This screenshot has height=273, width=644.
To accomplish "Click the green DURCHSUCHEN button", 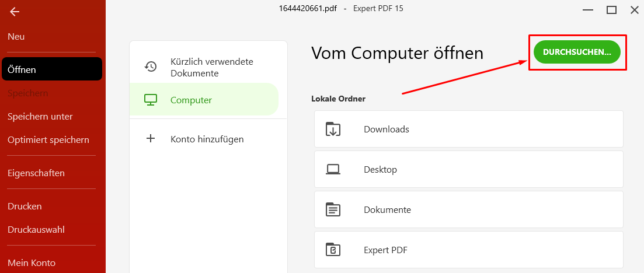I will pos(577,52).
